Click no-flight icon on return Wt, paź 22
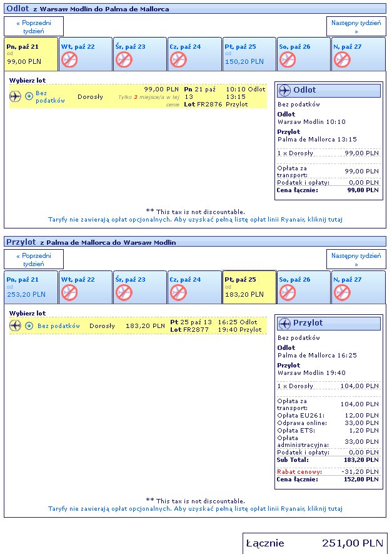392x554 pixels. [x=69, y=293]
